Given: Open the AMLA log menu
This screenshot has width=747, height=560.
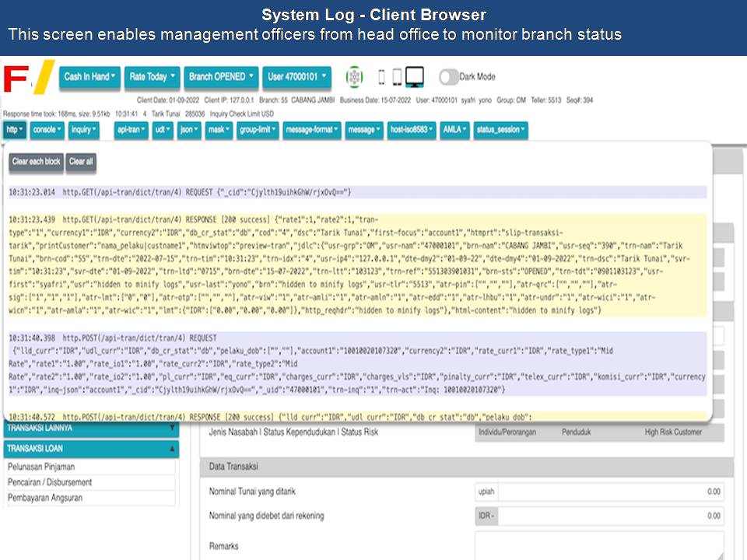Looking at the screenshot, I should click(454, 130).
